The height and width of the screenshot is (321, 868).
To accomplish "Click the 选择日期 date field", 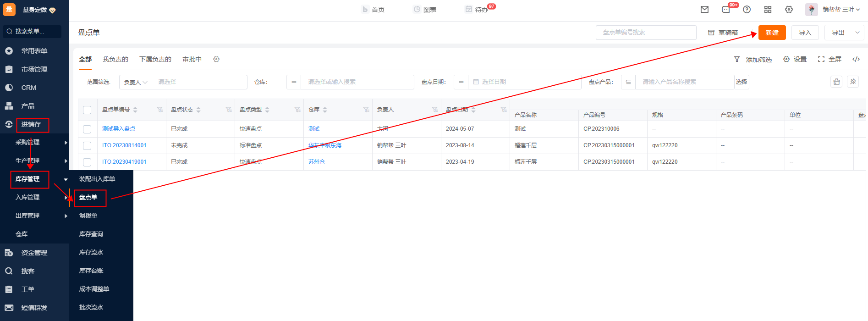I will (525, 82).
